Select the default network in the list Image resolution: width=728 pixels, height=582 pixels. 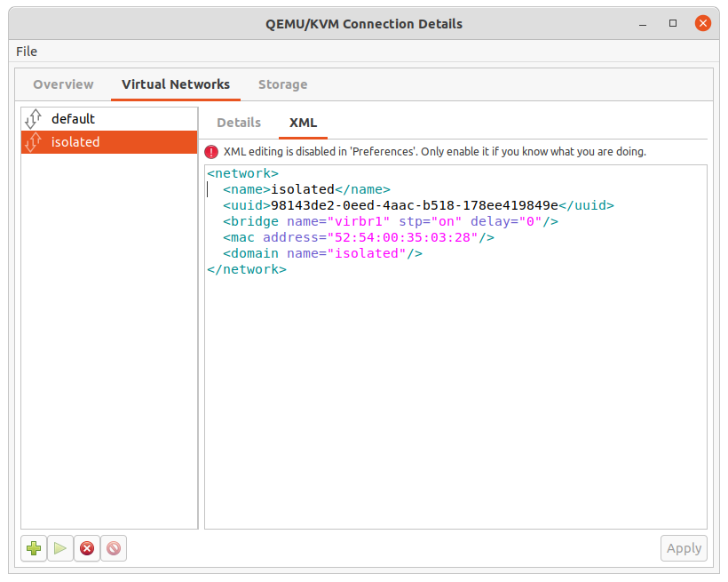coord(109,119)
